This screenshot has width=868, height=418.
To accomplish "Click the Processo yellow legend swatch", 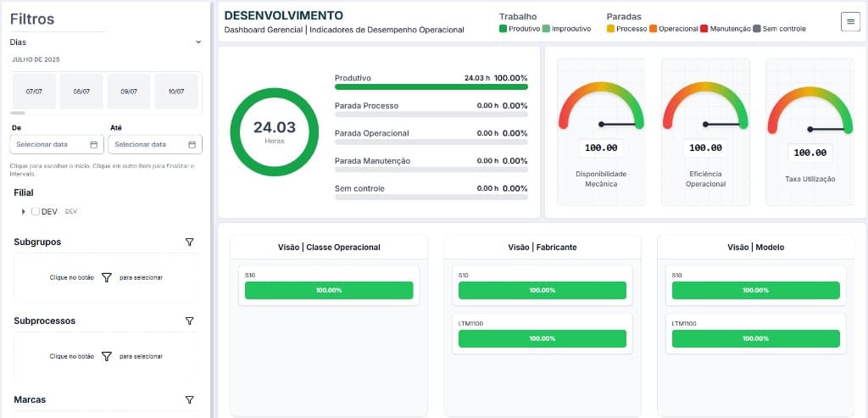I will coord(610,29).
